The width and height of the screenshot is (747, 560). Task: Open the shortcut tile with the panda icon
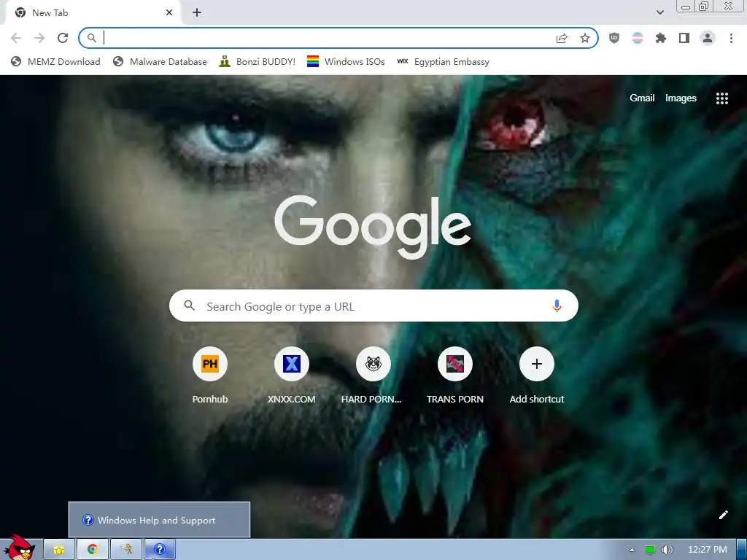[x=373, y=364]
